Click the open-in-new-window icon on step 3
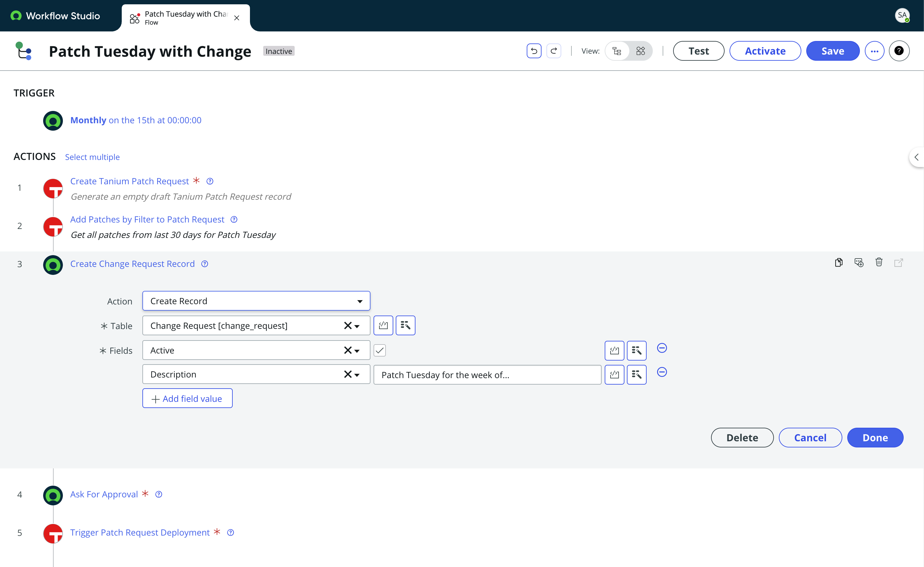This screenshot has height=567, width=924. [898, 262]
